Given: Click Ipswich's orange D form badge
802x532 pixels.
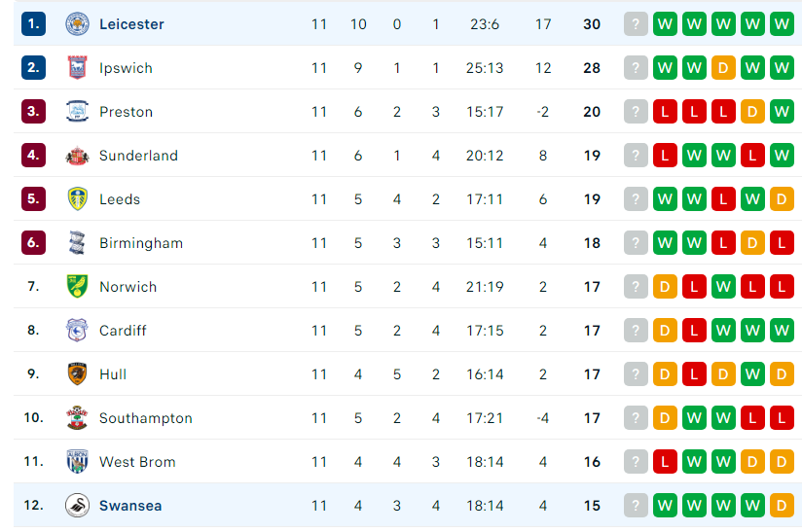Looking at the screenshot, I should [723, 67].
